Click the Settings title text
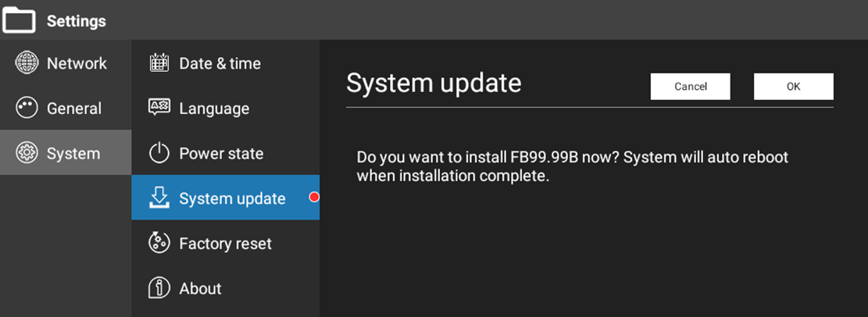Screen dimensions: 868x317 pos(77,22)
